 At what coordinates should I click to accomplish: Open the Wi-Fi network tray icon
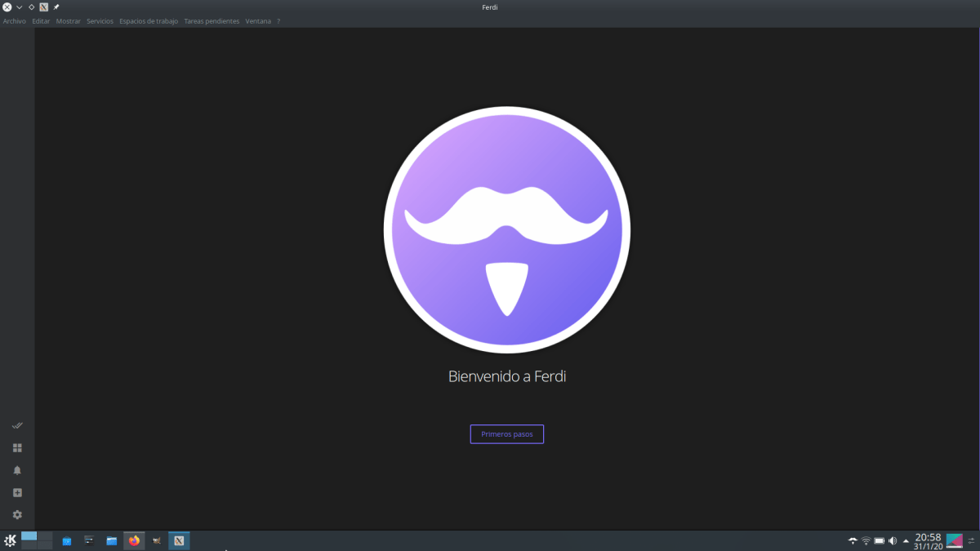866,540
